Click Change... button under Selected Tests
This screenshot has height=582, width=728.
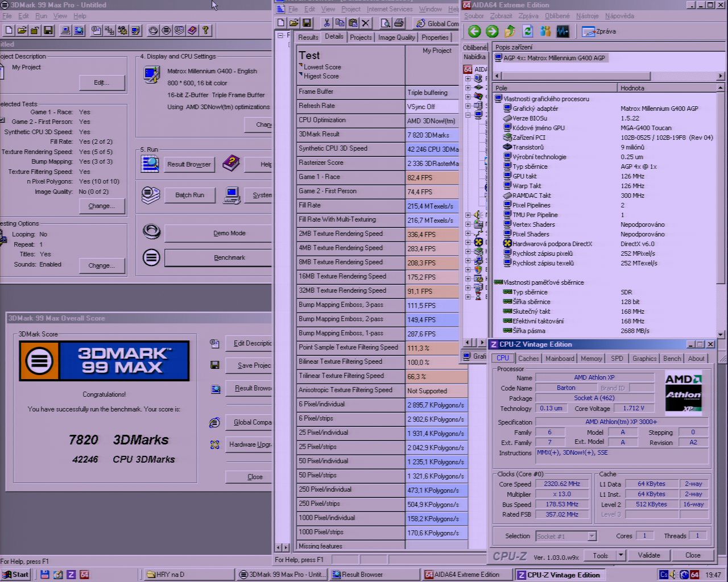pyautogui.click(x=101, y=206)
